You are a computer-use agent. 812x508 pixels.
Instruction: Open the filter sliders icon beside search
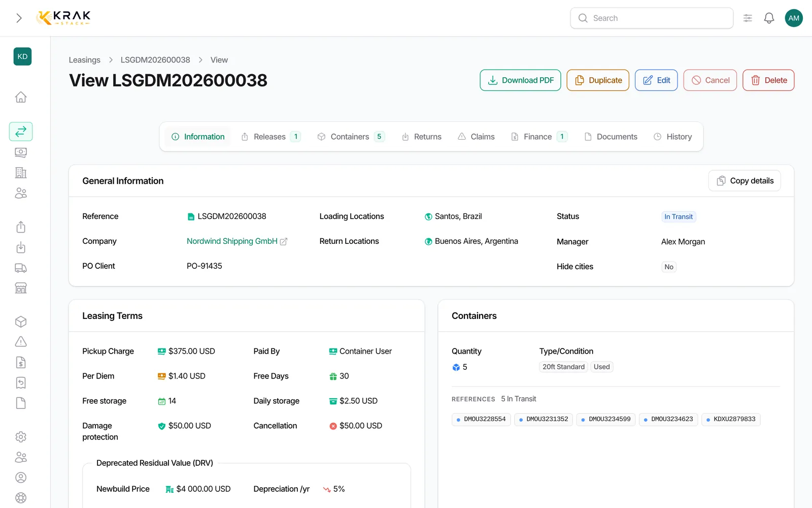[x=748, y=18]
